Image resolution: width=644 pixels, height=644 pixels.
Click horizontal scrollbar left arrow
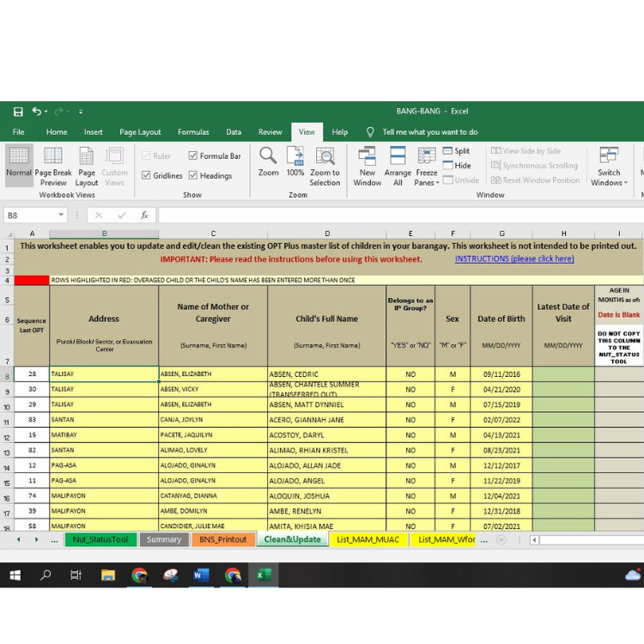[534, 540]
